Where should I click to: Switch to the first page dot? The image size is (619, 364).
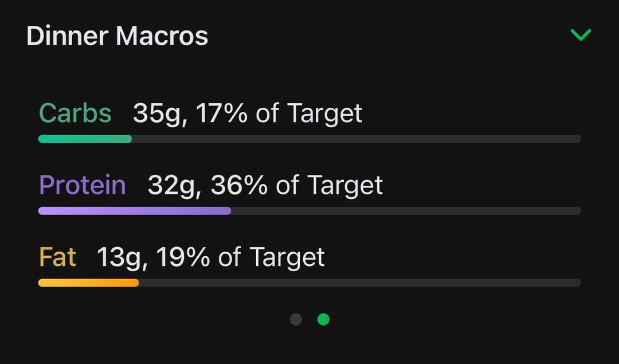pos(296,319)
